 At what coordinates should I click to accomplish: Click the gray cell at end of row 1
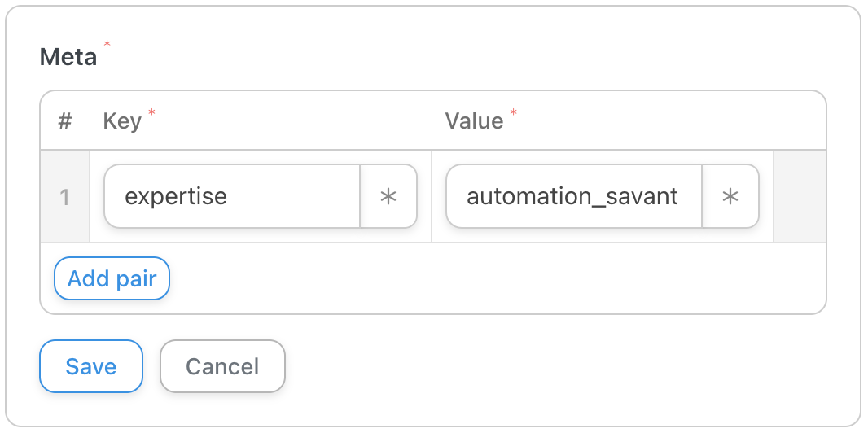tap(800, 196)
